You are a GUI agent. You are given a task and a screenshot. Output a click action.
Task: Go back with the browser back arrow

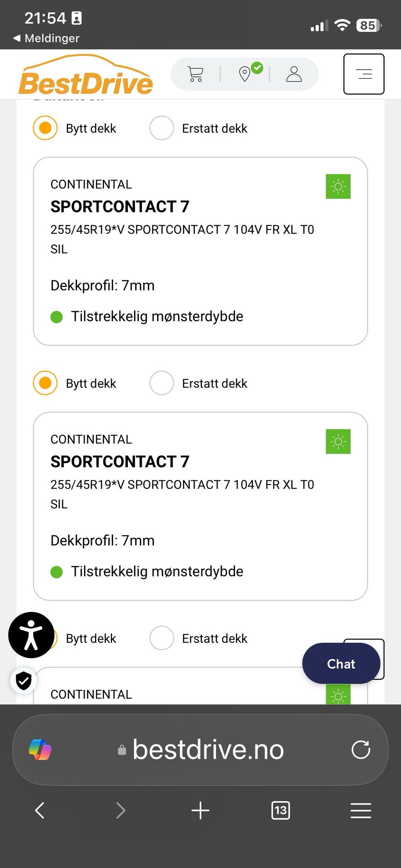pyautogui.click(x=40, y=810)
